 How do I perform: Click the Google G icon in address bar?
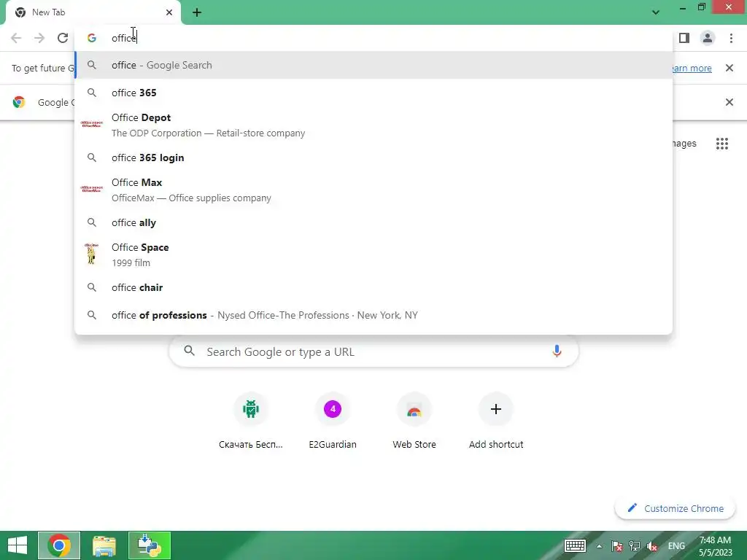[x=92, y=38]
